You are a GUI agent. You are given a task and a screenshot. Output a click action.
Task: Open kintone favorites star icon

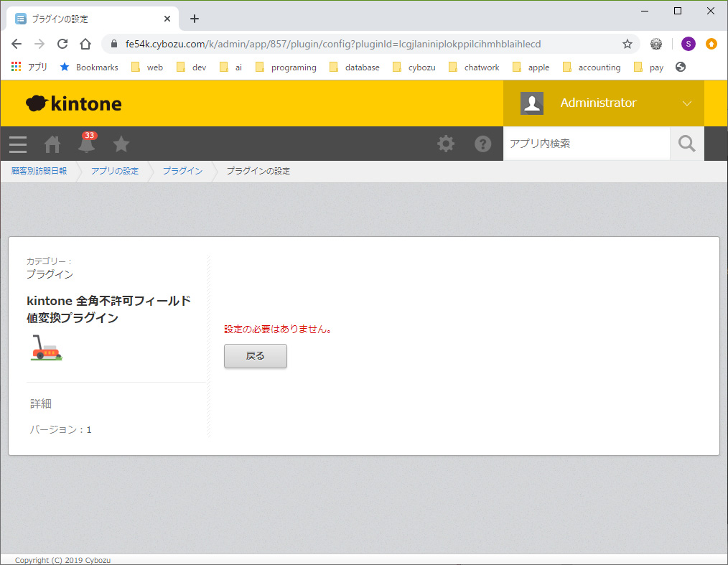121,144
